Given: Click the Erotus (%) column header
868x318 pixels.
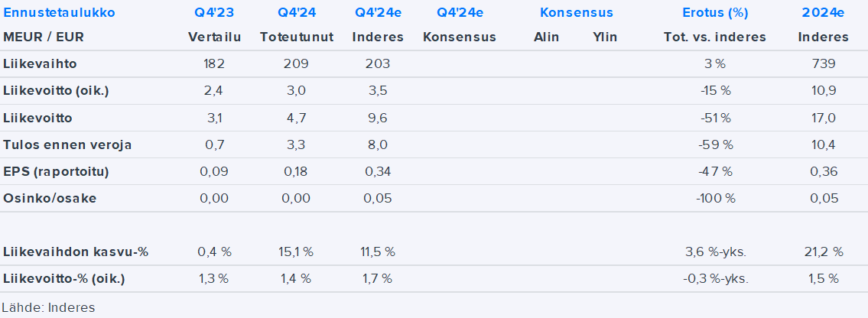Looking at the screenshot, I should pyautogui.click(x=715, y=13).
